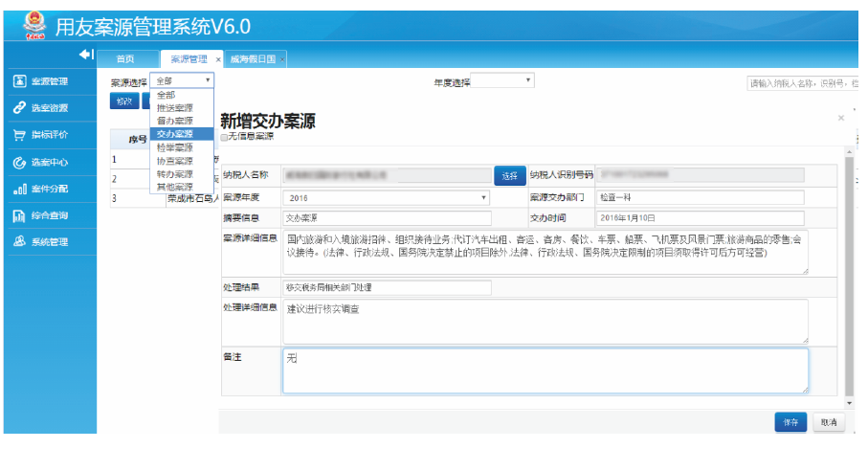Open the 年度选择 dropdown
The height and width of the screenshot is (449, 868).
pos(502,80)
